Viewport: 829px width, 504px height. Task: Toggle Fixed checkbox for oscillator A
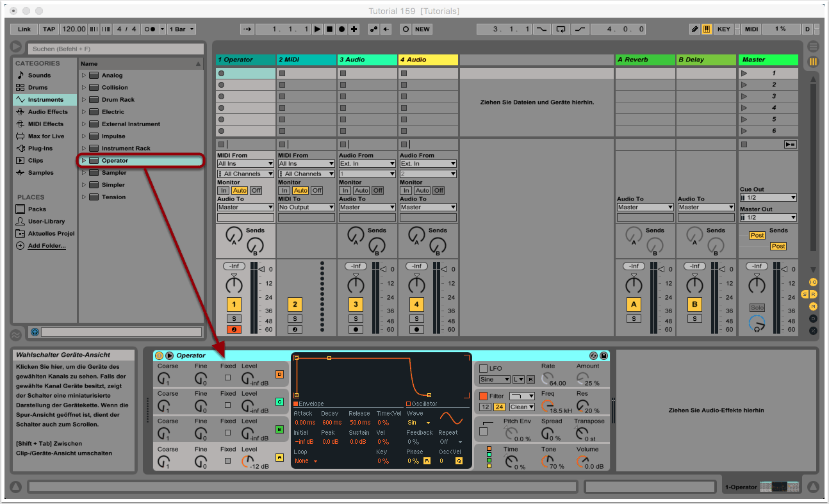tap(227, 460)
